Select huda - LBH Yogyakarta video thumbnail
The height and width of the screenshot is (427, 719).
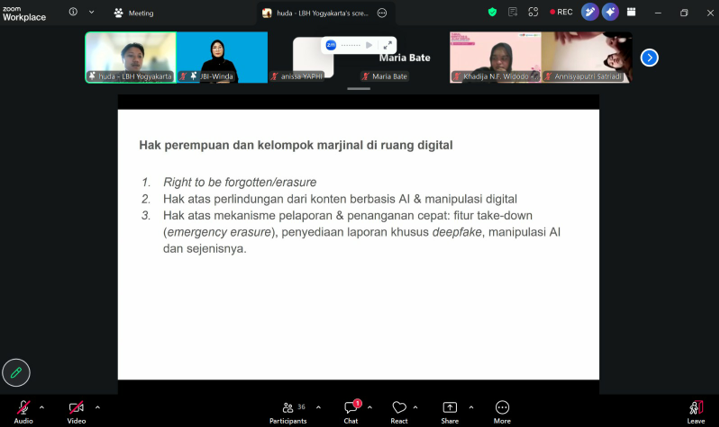pos(131,57)
